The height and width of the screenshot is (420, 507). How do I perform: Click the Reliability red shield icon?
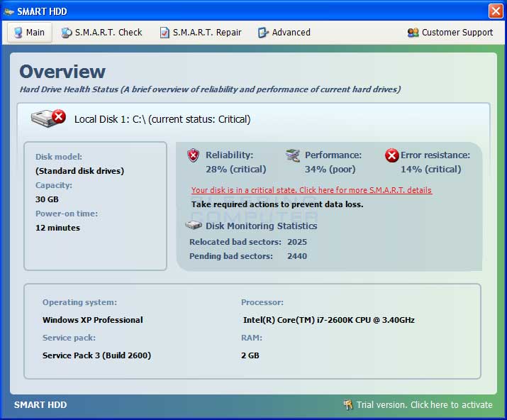[x=194, y=155]
